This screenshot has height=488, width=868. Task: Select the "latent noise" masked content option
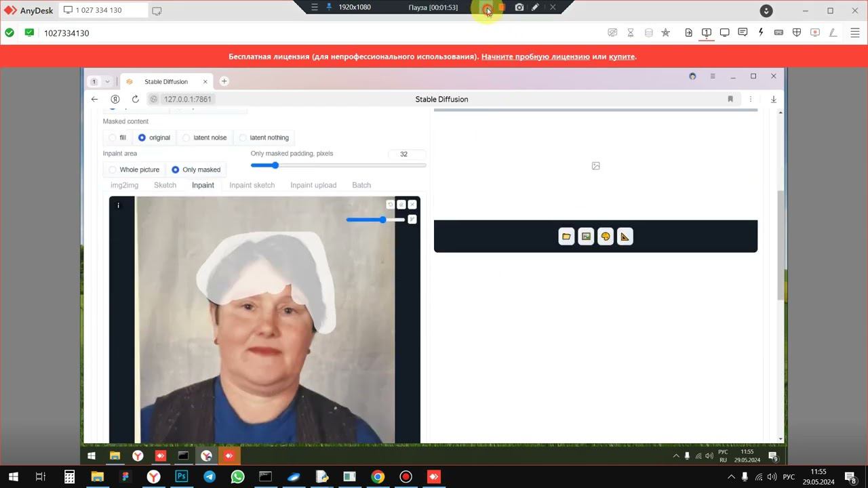pyautogui.click(x=204, y=138)
